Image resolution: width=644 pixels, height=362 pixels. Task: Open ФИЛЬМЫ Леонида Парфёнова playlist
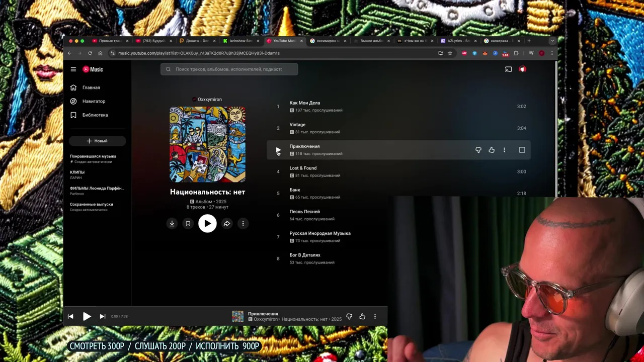pyautogui.click(x=97, y=191)
